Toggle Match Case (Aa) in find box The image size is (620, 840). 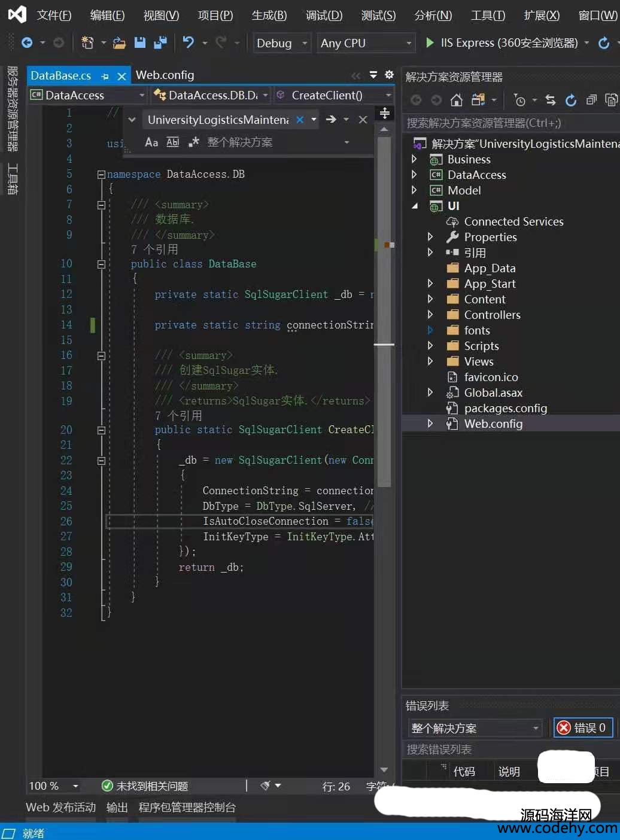pos(151,142)
